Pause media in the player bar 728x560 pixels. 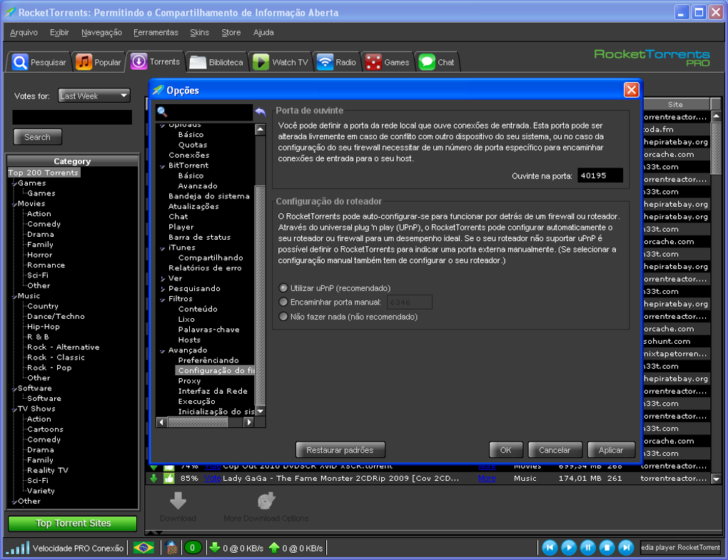point(588,548)
